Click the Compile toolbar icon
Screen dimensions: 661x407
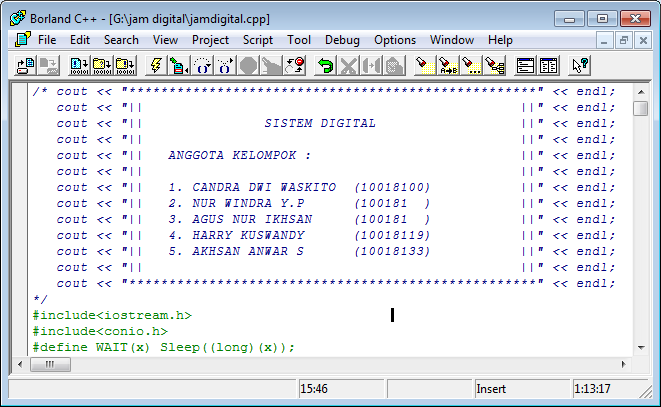[x=79, y=66]
